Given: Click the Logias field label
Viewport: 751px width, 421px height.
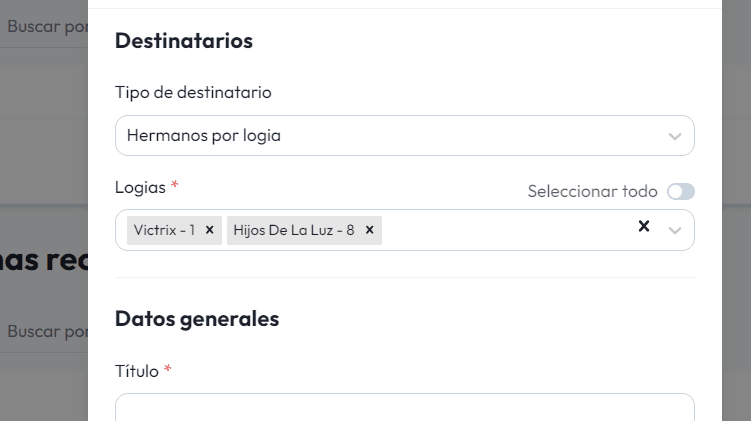Looking at the screenshot, I should point(140,186).
